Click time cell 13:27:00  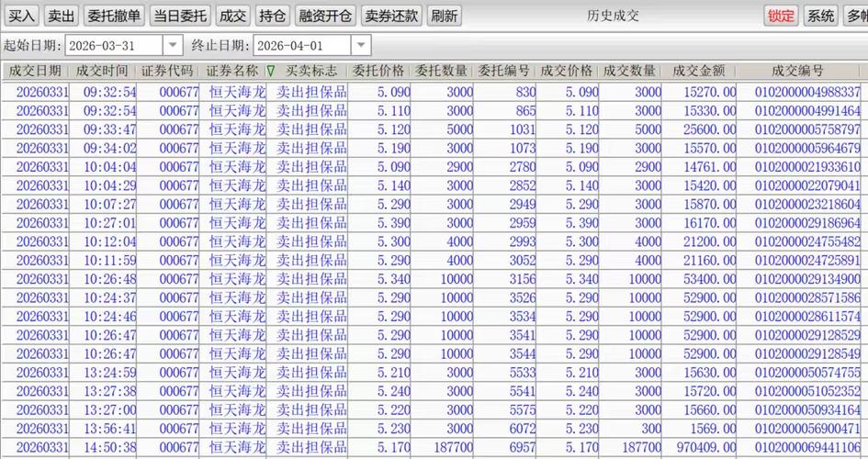109,410
